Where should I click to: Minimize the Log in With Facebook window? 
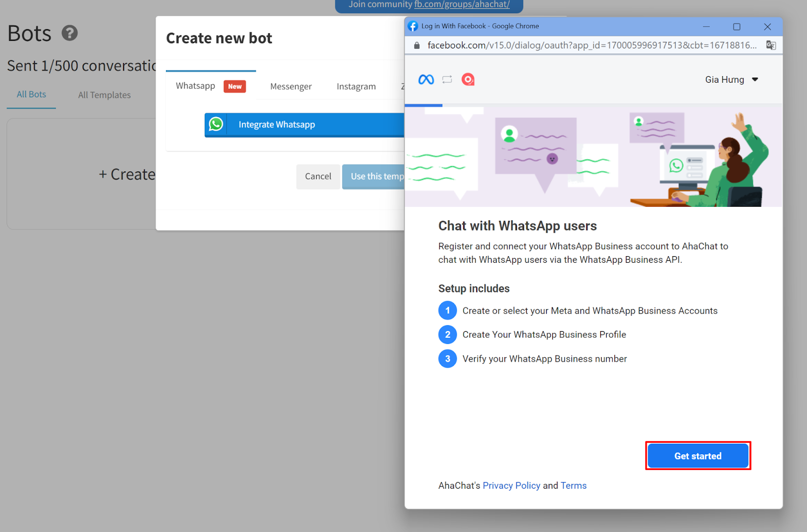click(706, 27)
